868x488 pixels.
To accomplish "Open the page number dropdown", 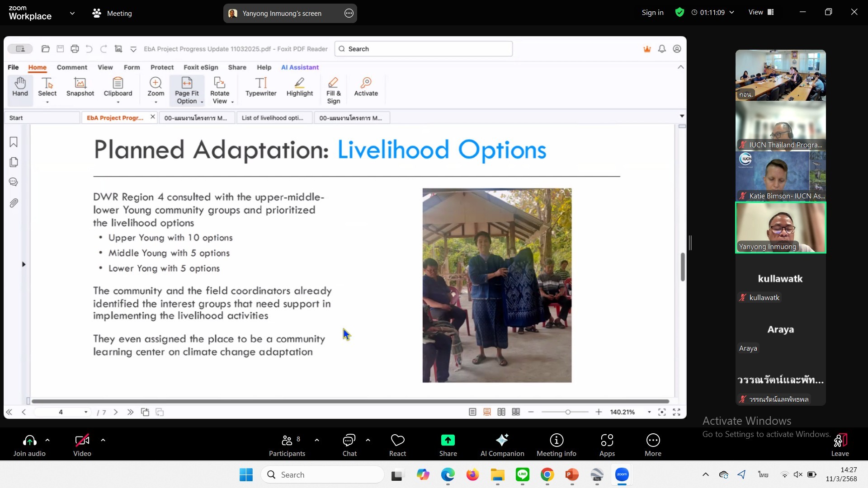I will pos(85,412).
